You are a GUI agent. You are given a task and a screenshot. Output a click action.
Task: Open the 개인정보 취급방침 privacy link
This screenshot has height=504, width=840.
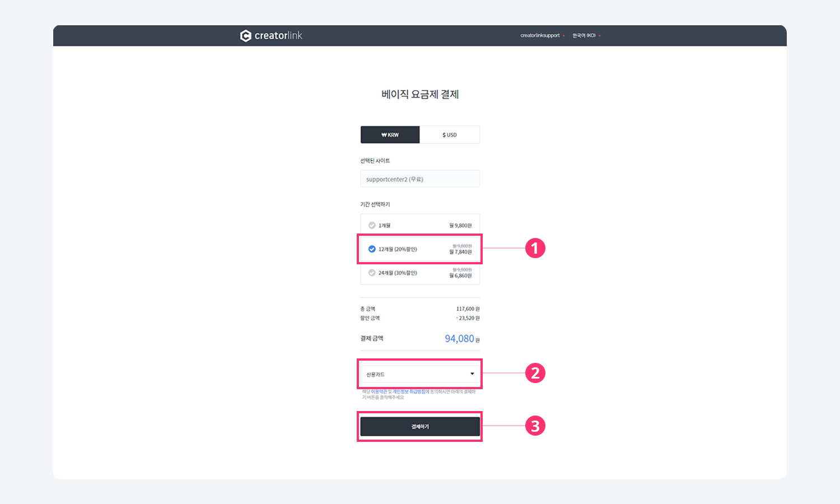click(x=409, y=391)
